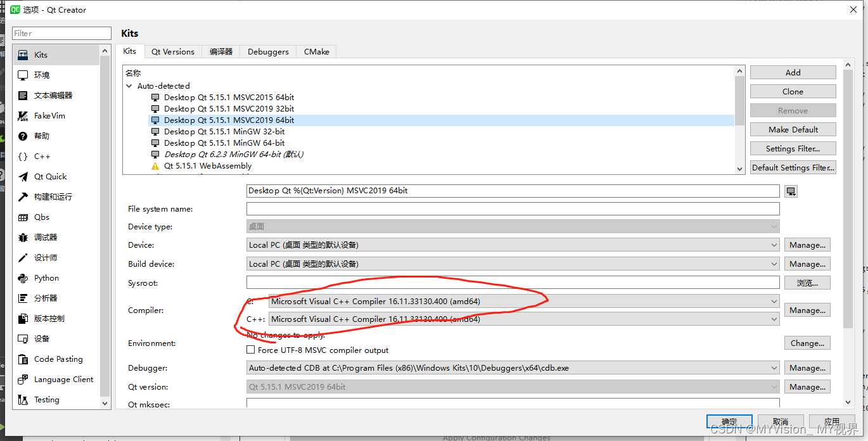Screen dimensions: 868x441
Task: Open Settings Filter... dialog
Action: pos(793,148)
